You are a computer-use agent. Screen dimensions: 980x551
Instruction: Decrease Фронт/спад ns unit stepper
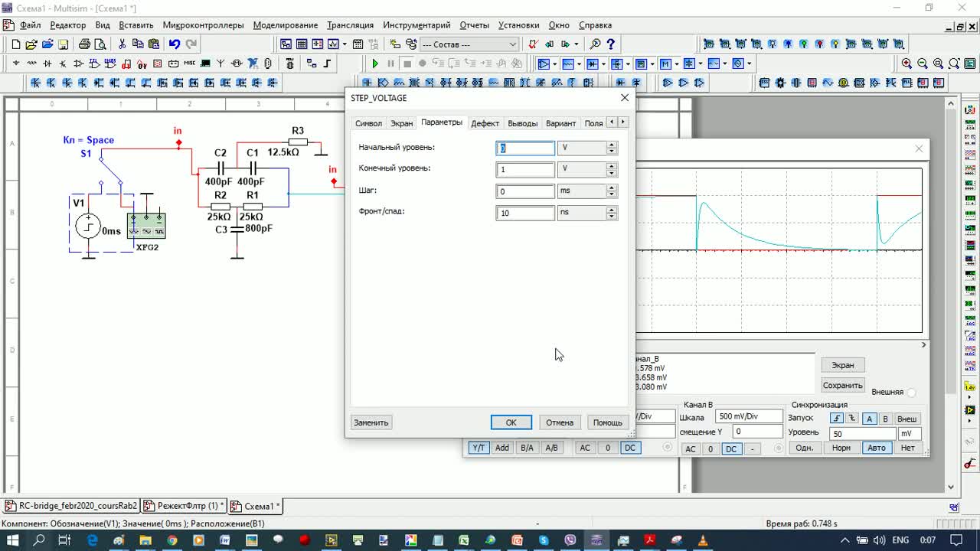click(611, 216)
